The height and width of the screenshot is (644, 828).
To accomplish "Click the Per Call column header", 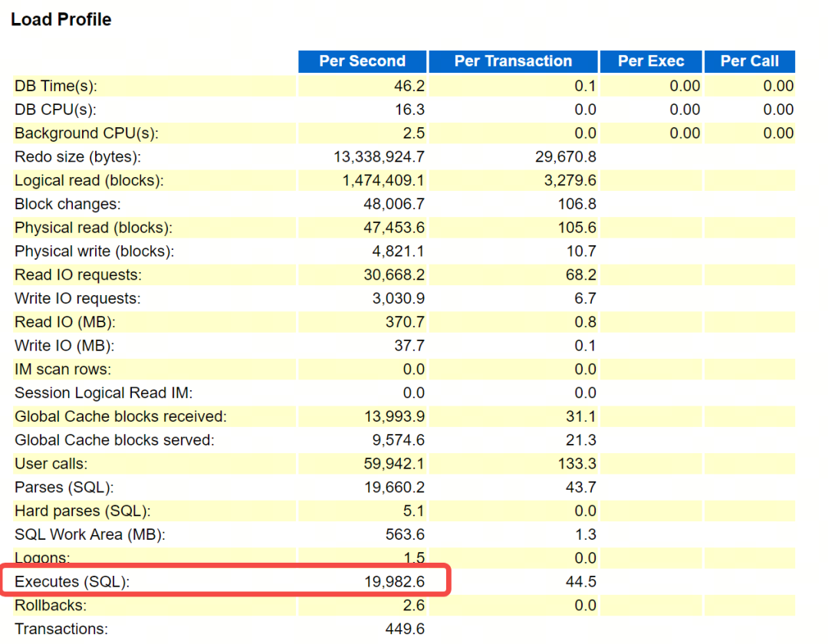I will point(749,61).
